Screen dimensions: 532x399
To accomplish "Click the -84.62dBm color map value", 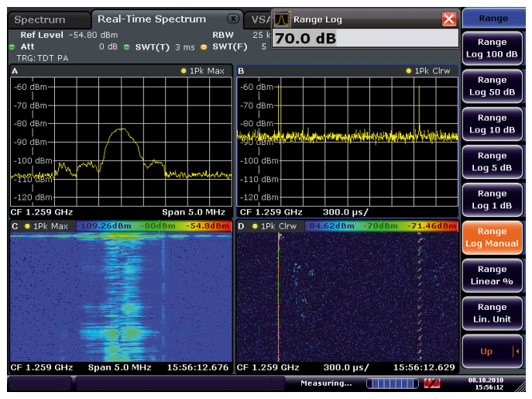I will pos(330,226).
